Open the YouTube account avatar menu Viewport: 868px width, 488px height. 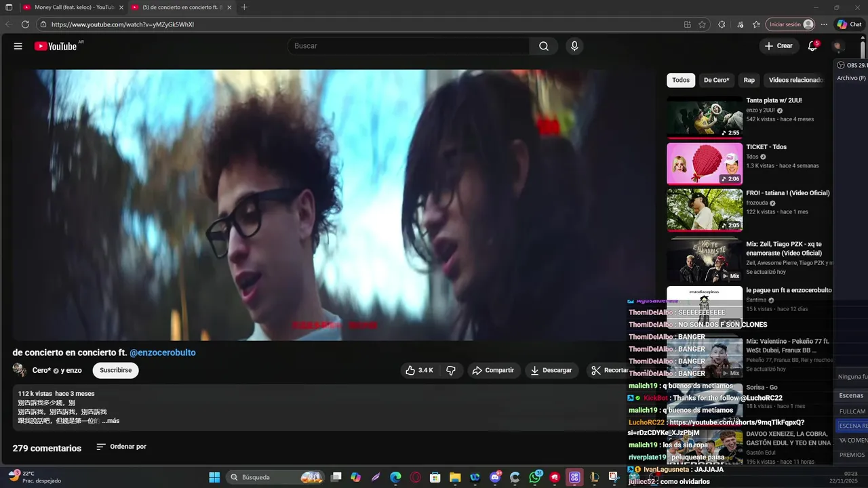pos(838,46)
